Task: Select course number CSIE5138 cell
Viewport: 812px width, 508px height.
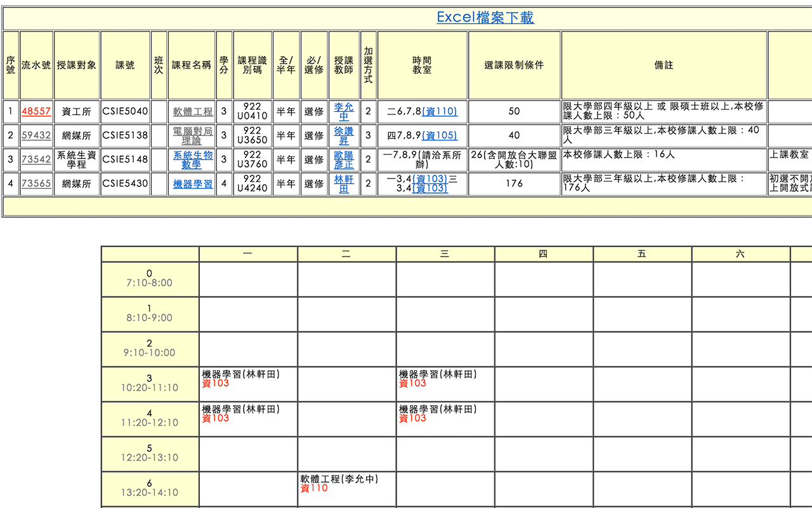Action: 125,135
